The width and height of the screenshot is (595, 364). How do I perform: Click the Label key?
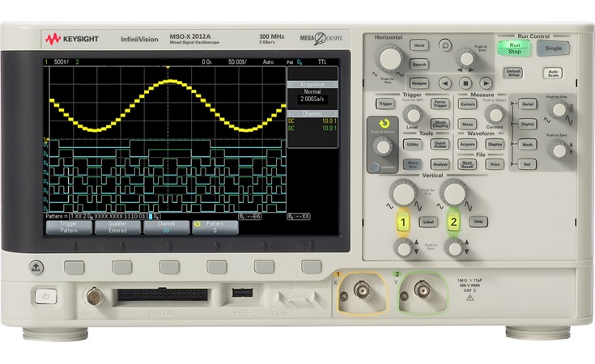[428, 222]
